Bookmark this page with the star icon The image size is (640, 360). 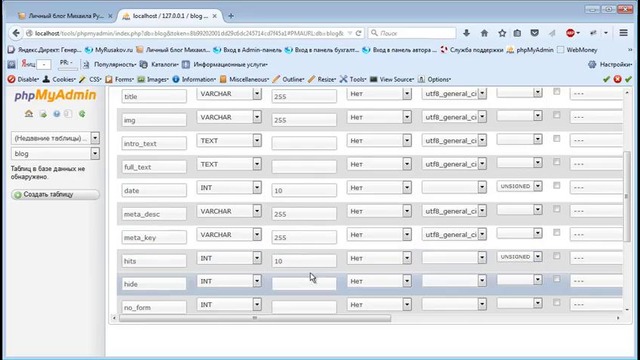coord(502,33)
